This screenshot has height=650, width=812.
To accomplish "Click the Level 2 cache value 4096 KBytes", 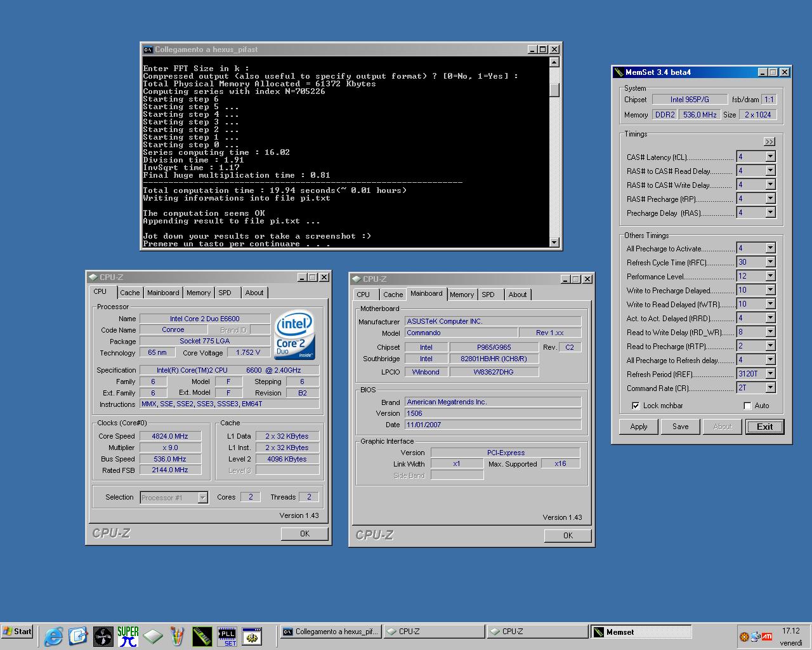I will tap(287, 459).
